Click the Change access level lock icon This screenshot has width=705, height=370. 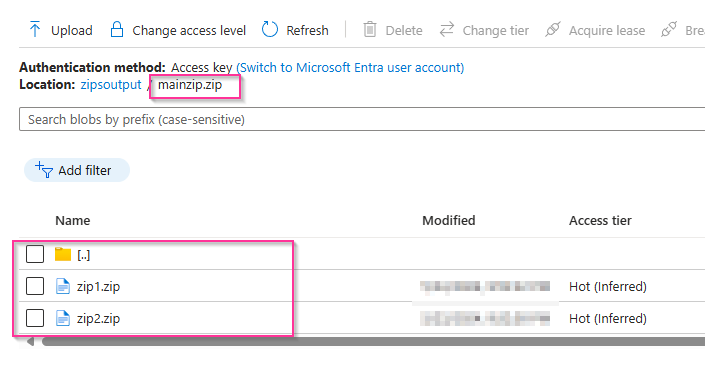click(117, 30)
